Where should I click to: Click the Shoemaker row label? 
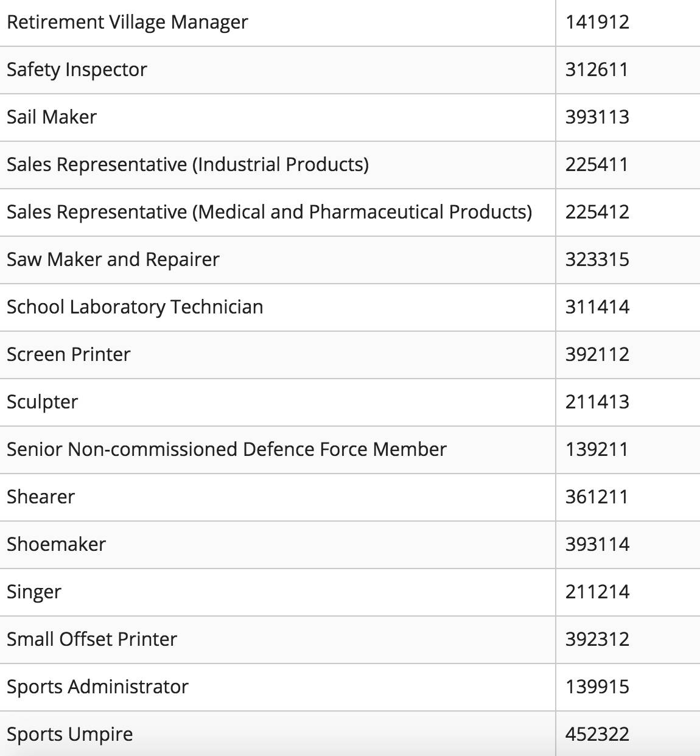pyautogui.click(x=56, y=544)
